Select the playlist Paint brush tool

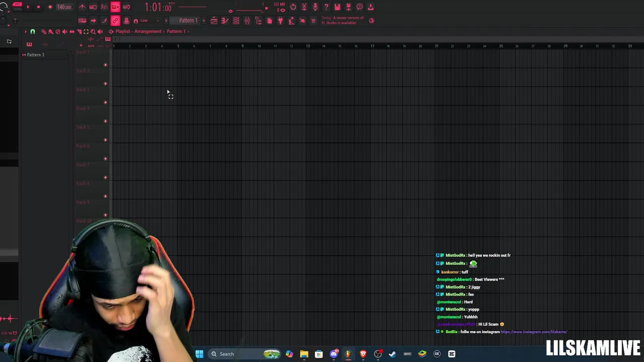pos(51,32)
